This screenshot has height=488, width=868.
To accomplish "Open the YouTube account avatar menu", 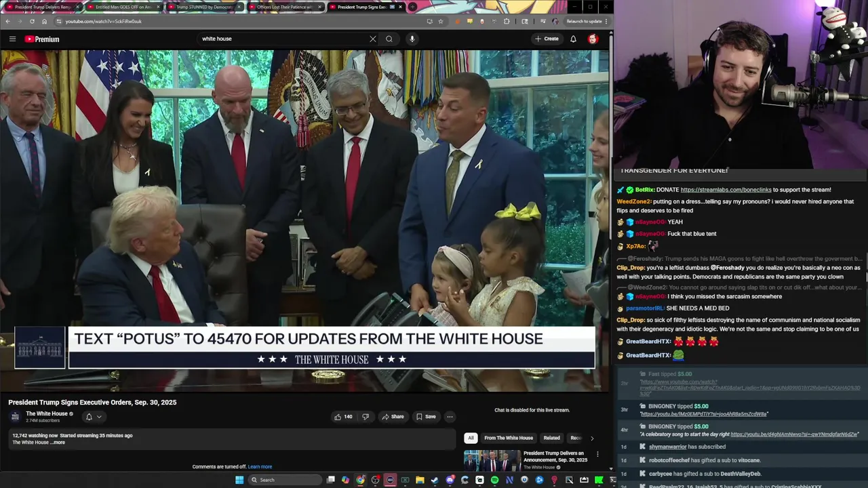I will pos(593,39).
